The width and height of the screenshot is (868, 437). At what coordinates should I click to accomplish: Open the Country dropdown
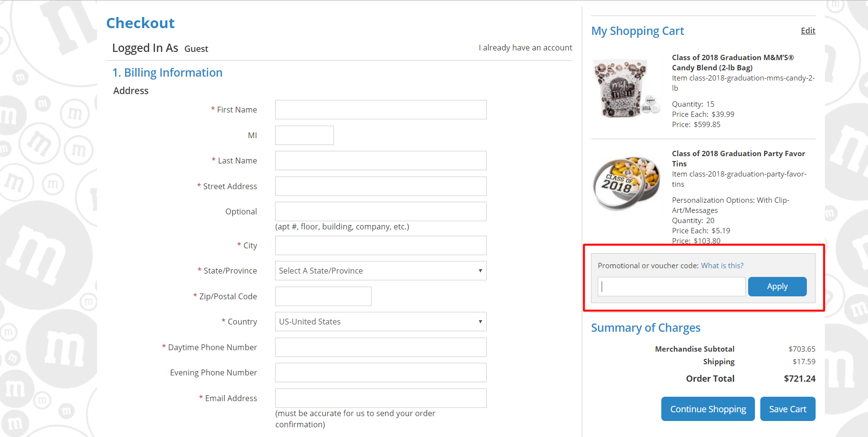tap(380, 322)
